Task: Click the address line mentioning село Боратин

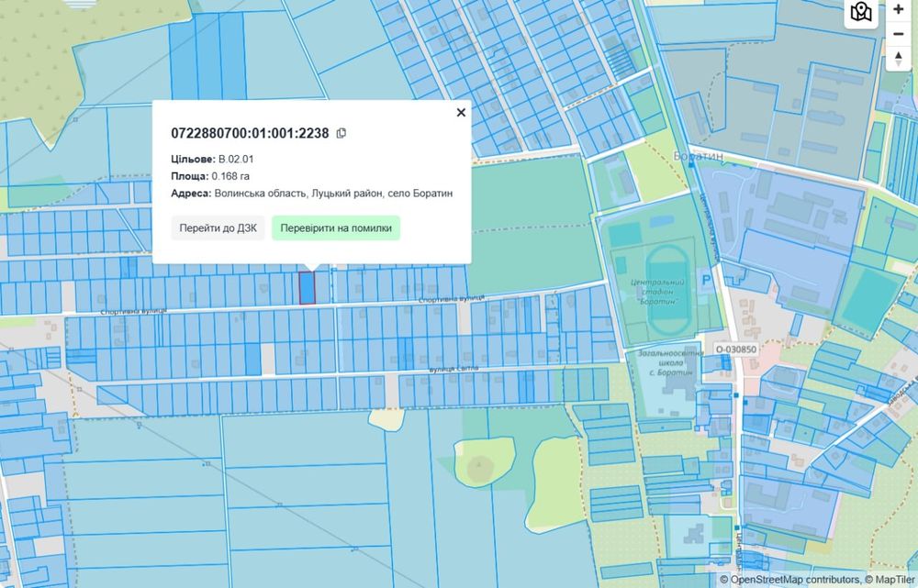Action: [x=311, y=193]
